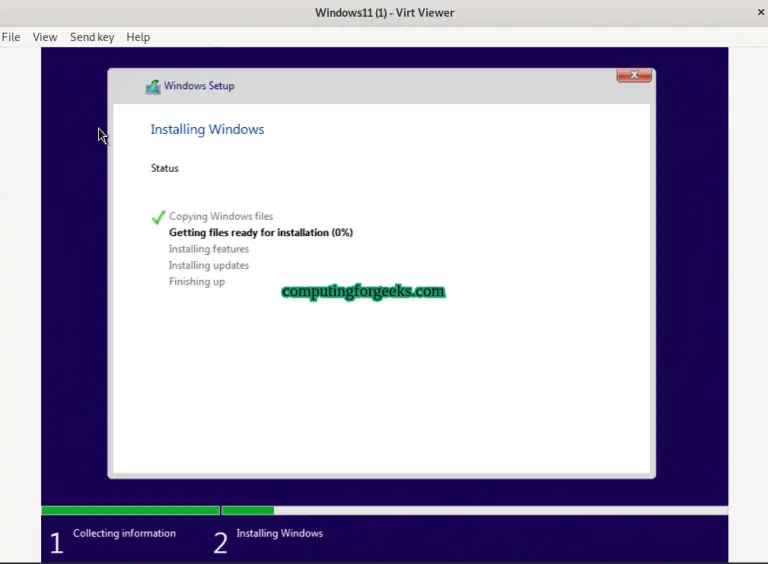
Task: Click the 'Collecting information' step label
Action: pos(124,533)
